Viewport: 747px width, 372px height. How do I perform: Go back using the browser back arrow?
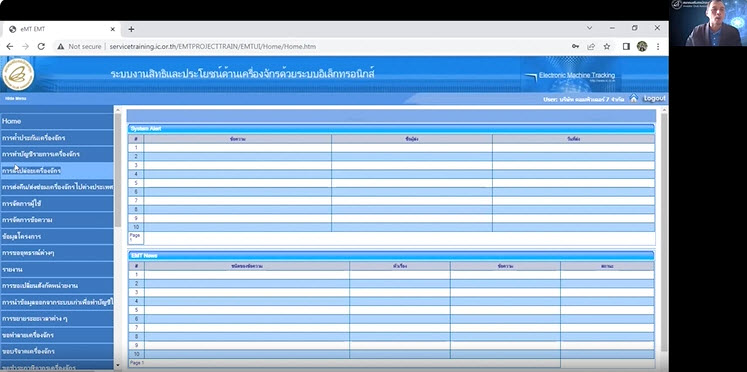click(10, 47)
